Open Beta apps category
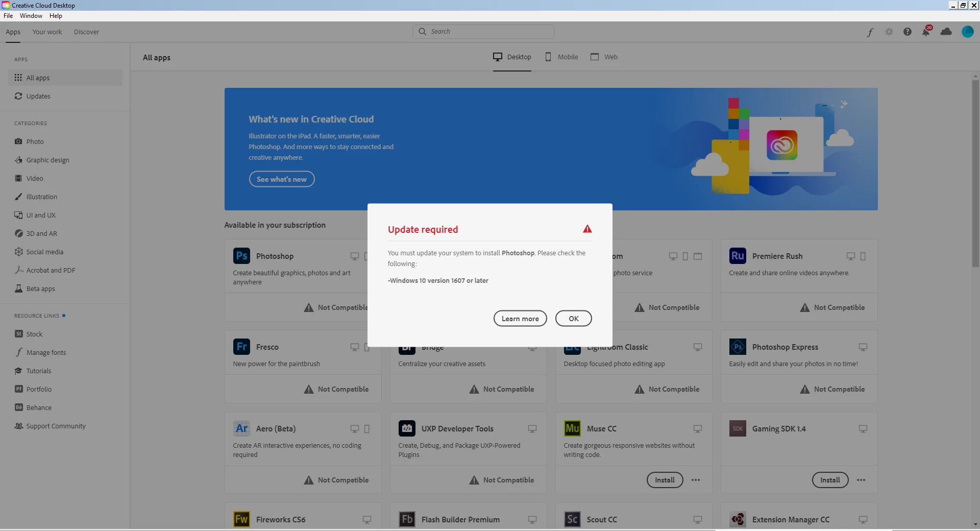 click(65, 288)
